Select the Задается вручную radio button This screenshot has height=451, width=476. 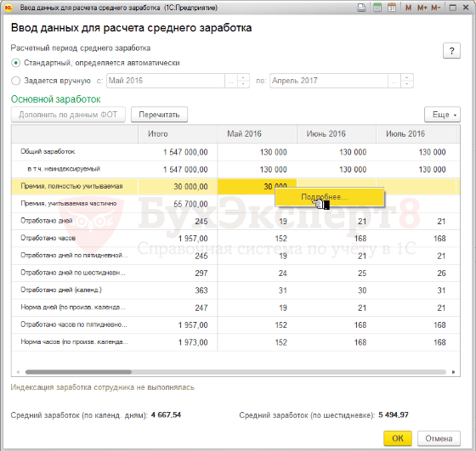tap(15, 81)
